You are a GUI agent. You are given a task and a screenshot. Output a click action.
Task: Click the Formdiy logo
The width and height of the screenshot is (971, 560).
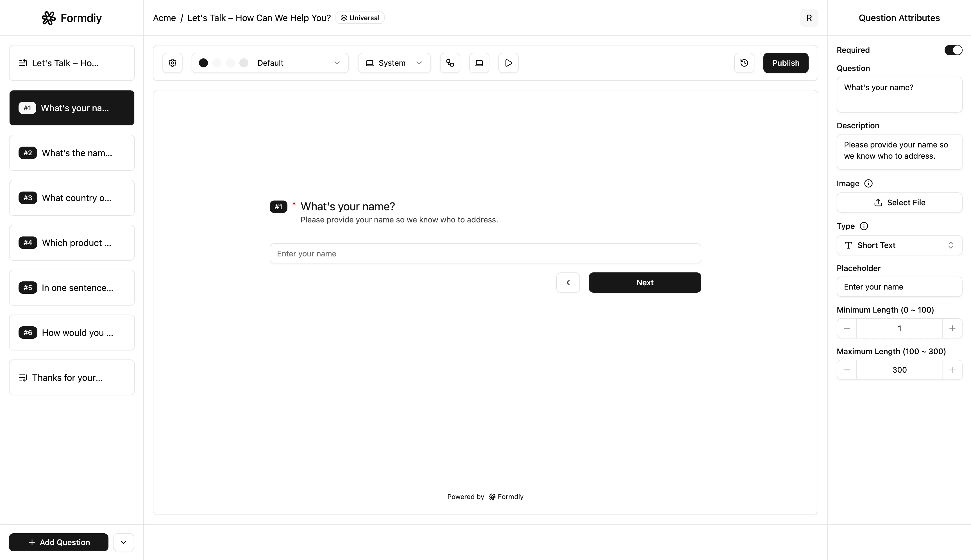[72, 18]
